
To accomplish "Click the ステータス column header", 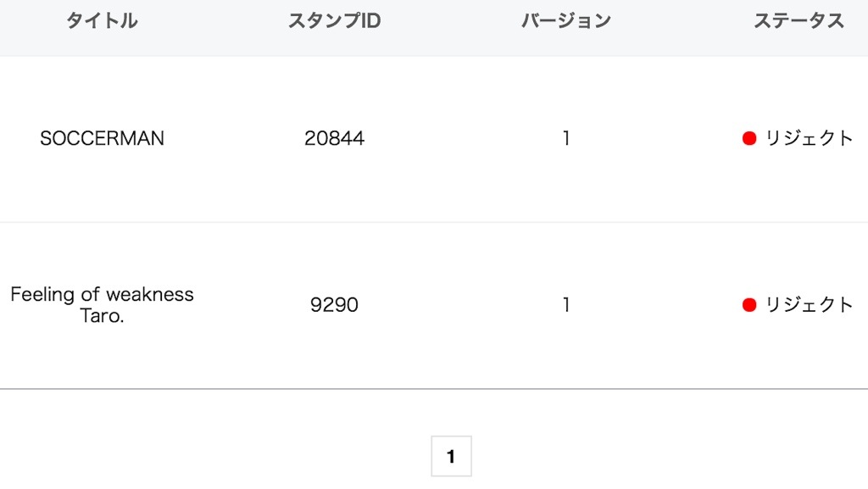I will click(x=798, y=21).
